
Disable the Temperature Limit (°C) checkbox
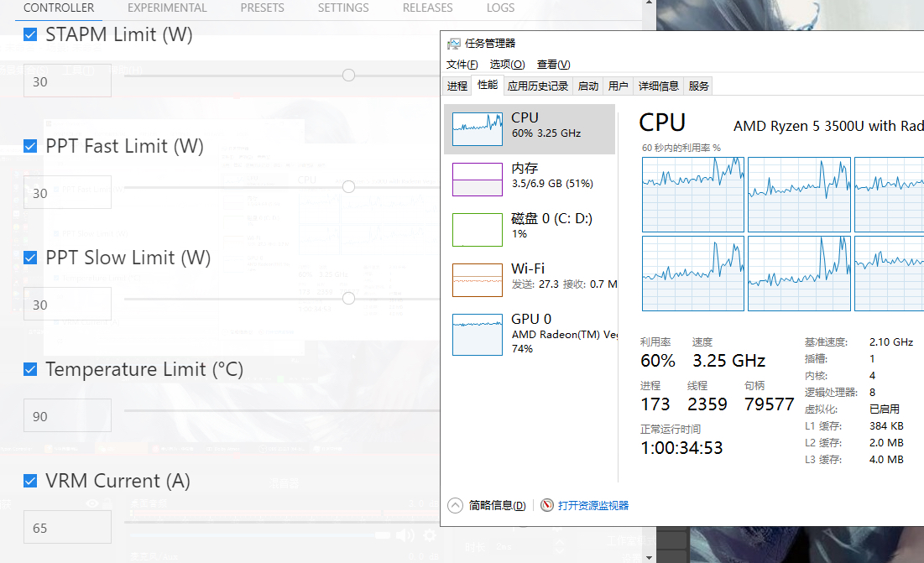pos(30,369)
